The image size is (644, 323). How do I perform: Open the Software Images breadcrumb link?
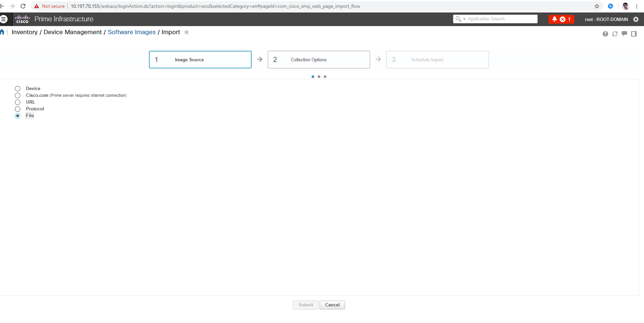(x=132, y=32)
